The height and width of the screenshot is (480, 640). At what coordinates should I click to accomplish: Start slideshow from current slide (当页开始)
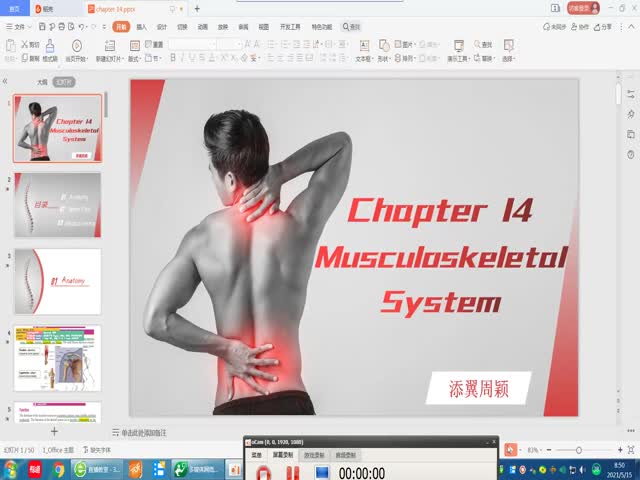coord(77,52)
